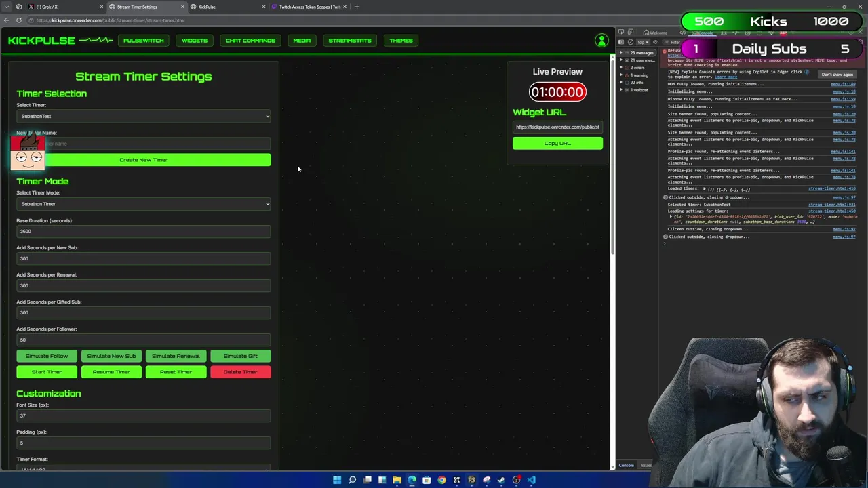Click the Resume Timer button

111,372
